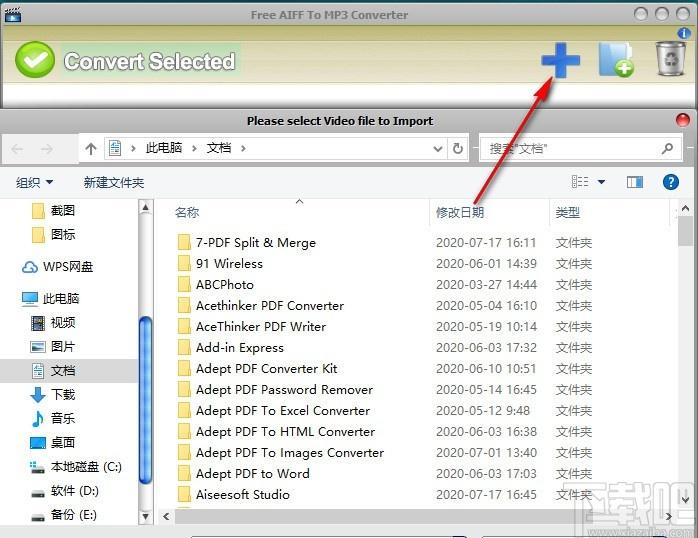Close the import dialog with red button
This screenshot has height=538, width=698.
coord(682,120)
